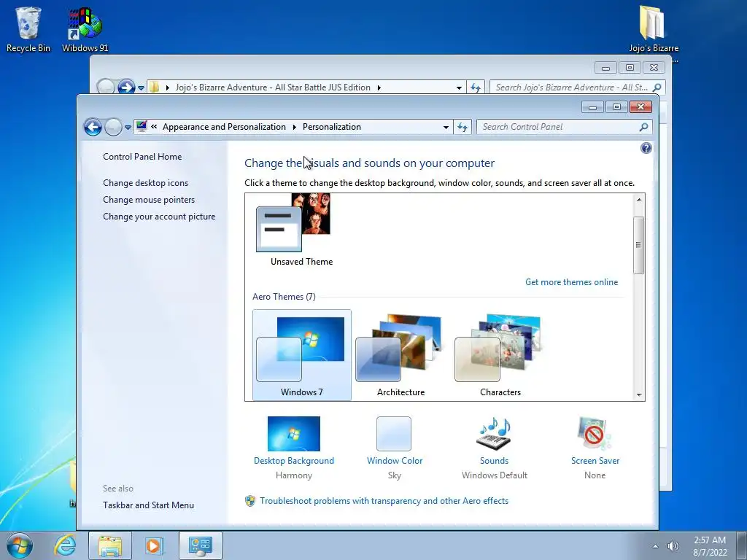747x560 pixels.
Task: Go to Control Panel Home
Action: click(x=142, y=157)
